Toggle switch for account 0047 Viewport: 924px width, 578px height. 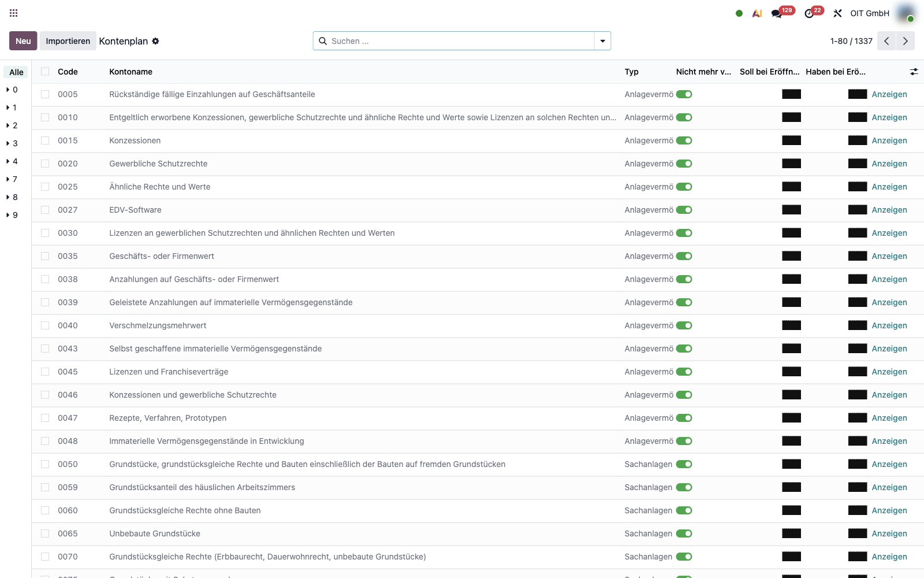(x=684, y=418)
